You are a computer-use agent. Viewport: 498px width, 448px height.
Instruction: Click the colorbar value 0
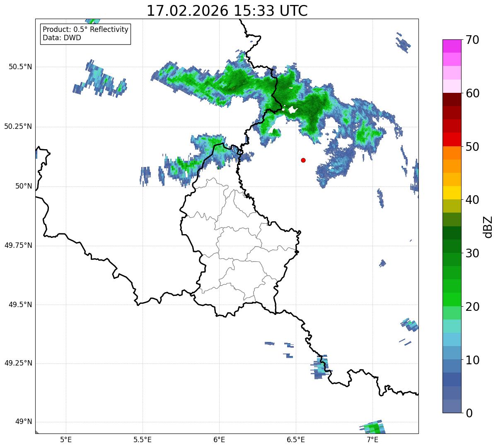[469, 413]
